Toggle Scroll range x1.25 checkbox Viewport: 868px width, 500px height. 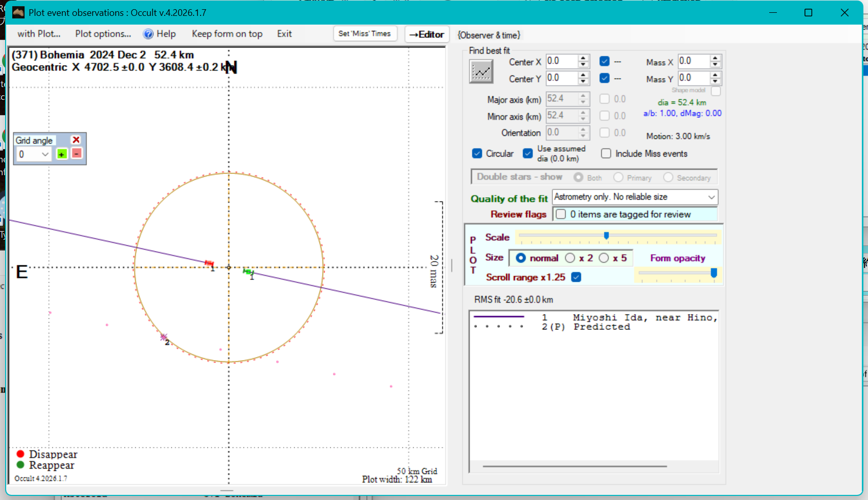(576, 277)
